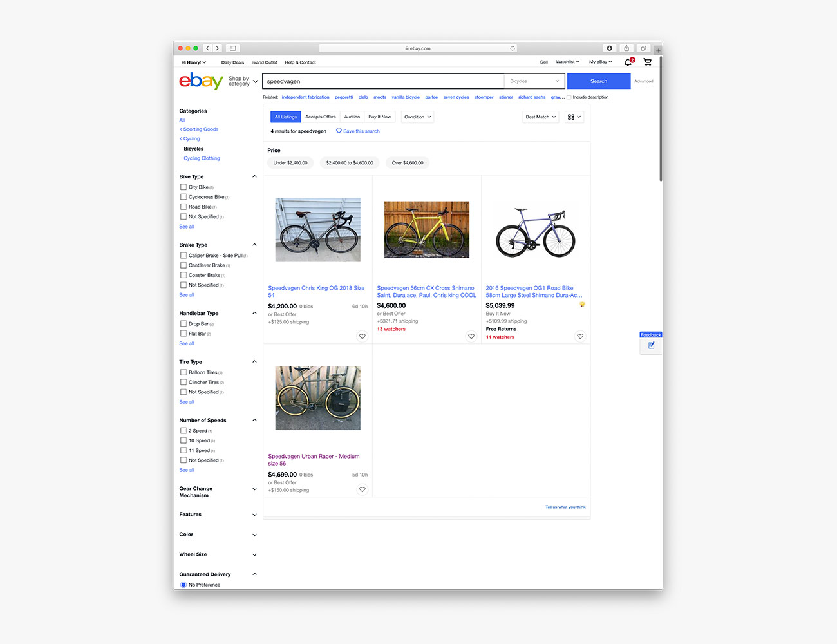
Task: Check the Road Bike filter
Action: (183, 207)
